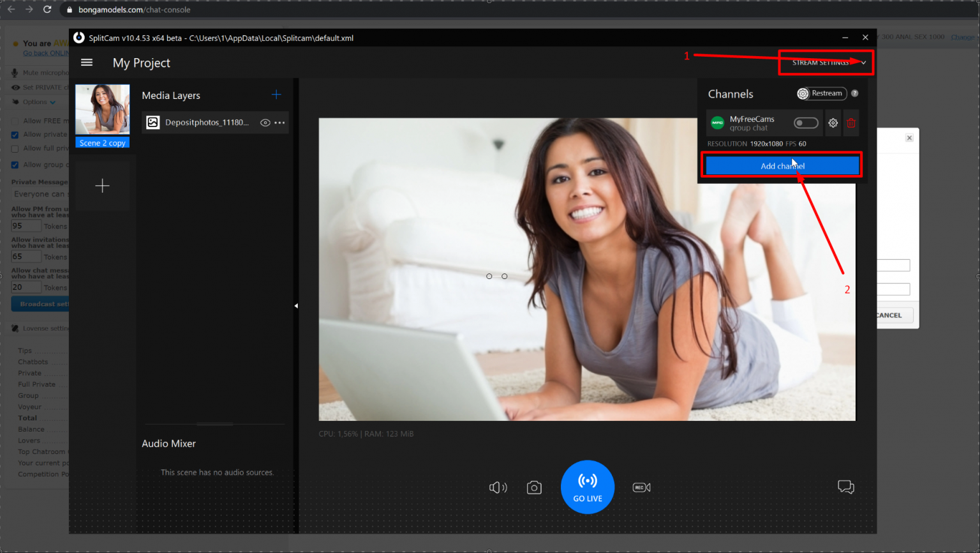
Task: Add a new media layer with plus icon
Action: (276, 94)
